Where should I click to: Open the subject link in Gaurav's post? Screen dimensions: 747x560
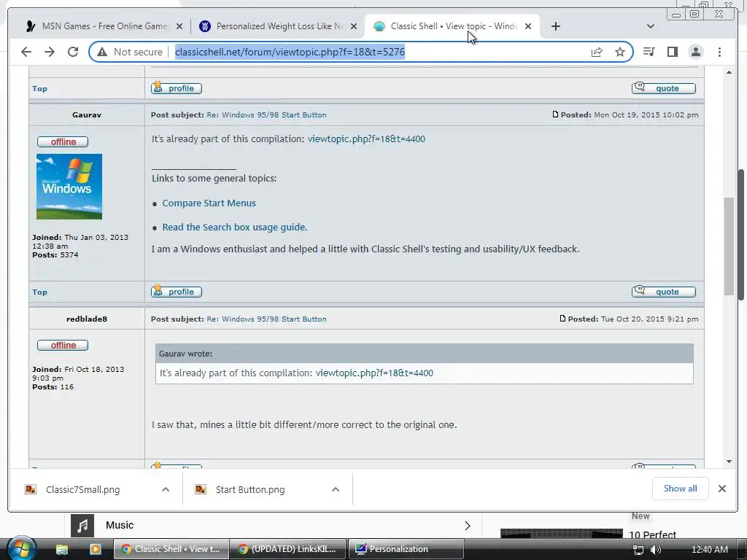point(266,114)
